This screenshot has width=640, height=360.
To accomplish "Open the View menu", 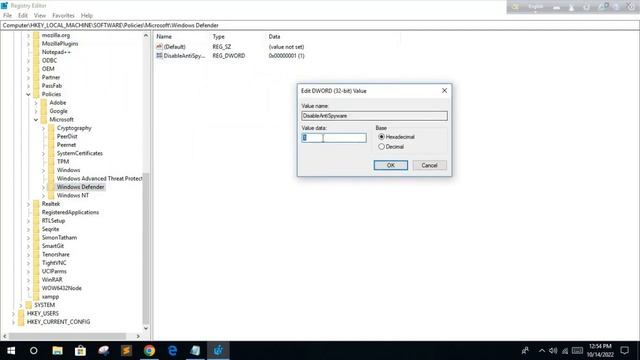I will [40, 16].
